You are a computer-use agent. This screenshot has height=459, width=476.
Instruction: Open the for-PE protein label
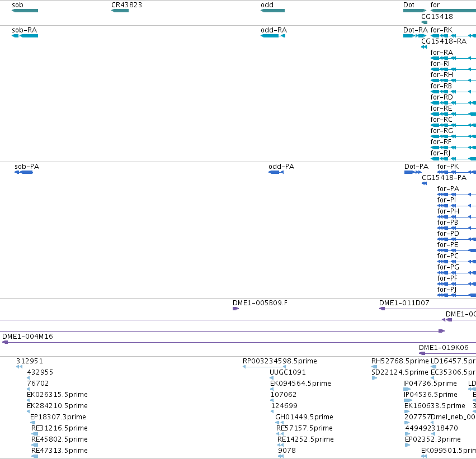[x=448, y=245]
